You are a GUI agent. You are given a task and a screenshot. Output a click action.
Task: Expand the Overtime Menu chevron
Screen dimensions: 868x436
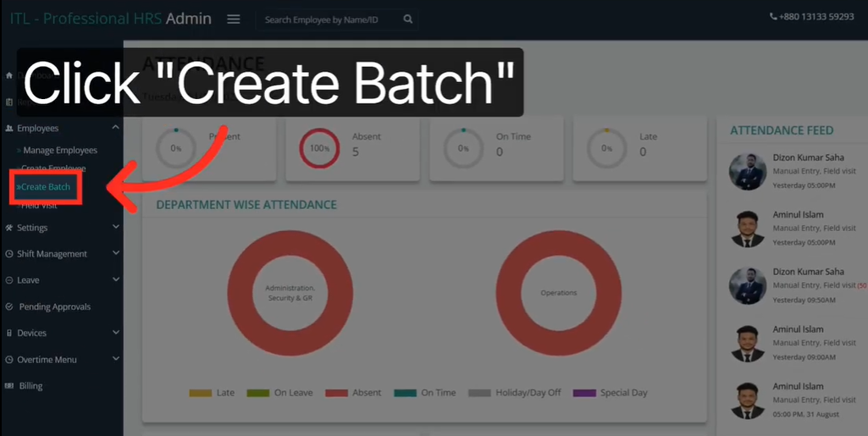click(x=116, y=360)
